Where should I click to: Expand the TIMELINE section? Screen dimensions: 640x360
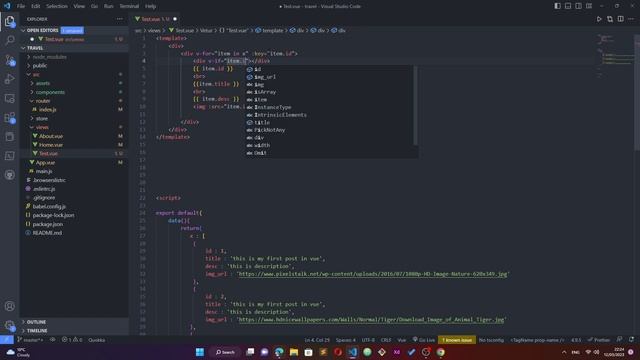pyautogui.click(x=37, y=331)
